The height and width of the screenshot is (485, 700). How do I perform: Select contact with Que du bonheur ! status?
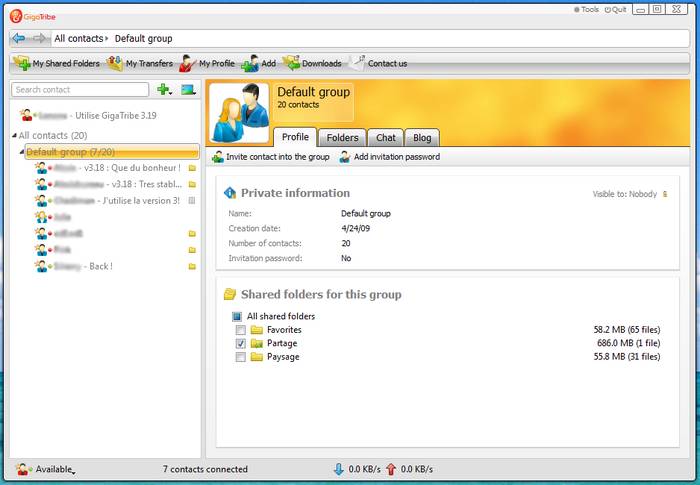116,168
